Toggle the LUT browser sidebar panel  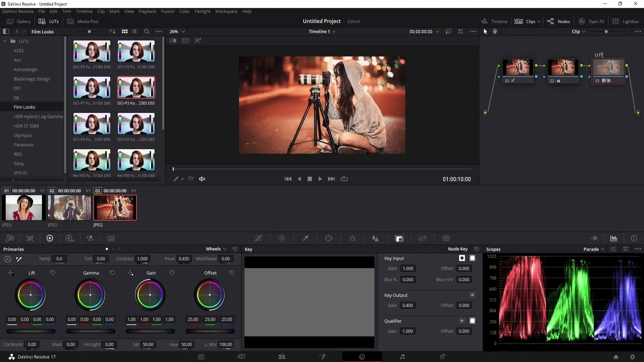pyautogui.click(x=6, y=32)
